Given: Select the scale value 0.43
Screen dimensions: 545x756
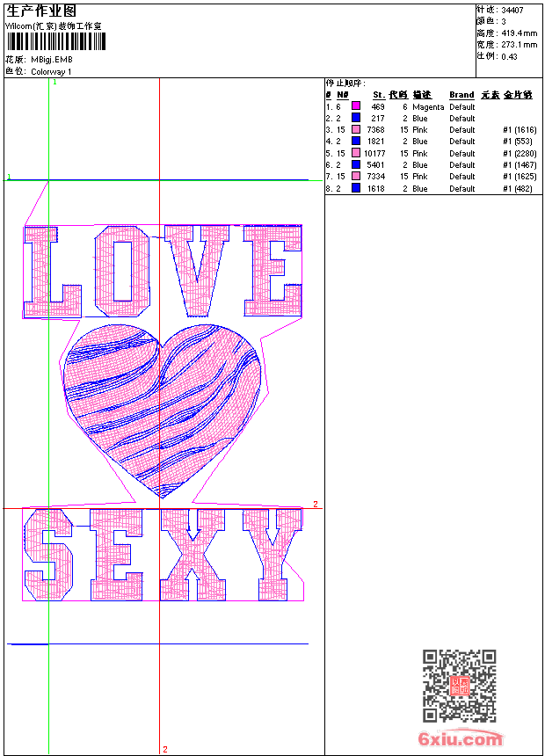Looking at the screenshot, I should (x=509, y=57).
